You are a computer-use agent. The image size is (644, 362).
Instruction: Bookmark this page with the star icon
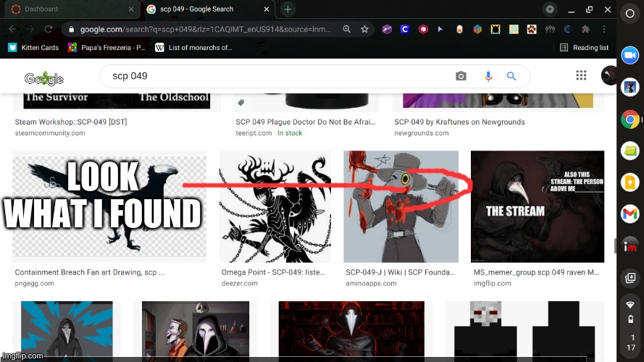click(x=364, y=30)
